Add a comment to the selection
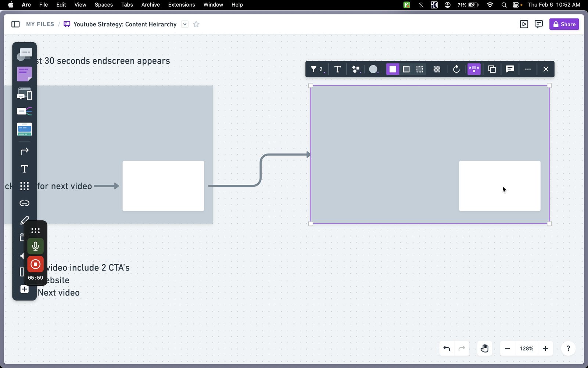 [x=510, y=69]
